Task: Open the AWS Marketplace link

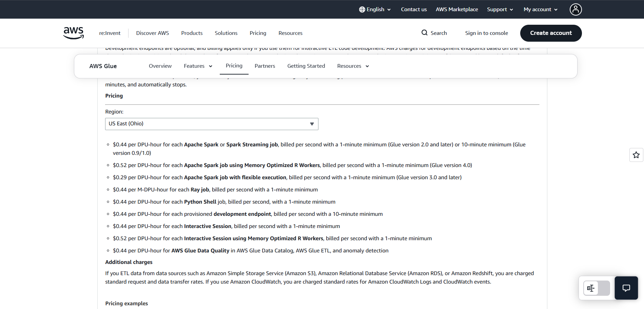Action: 457,9
